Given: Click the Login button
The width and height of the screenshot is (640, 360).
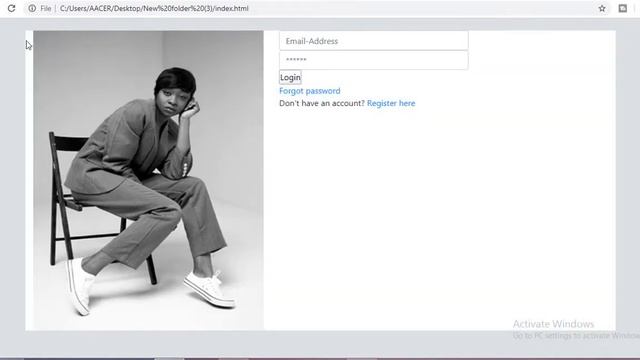Looking at the screenshot, I should click(290, 77).
